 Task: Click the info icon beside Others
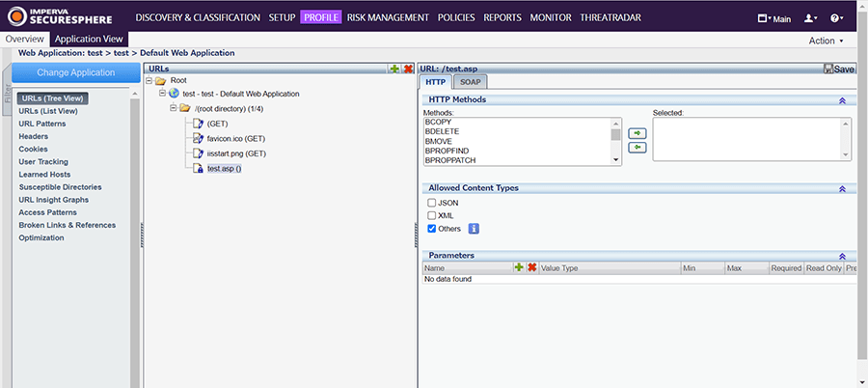474,229
